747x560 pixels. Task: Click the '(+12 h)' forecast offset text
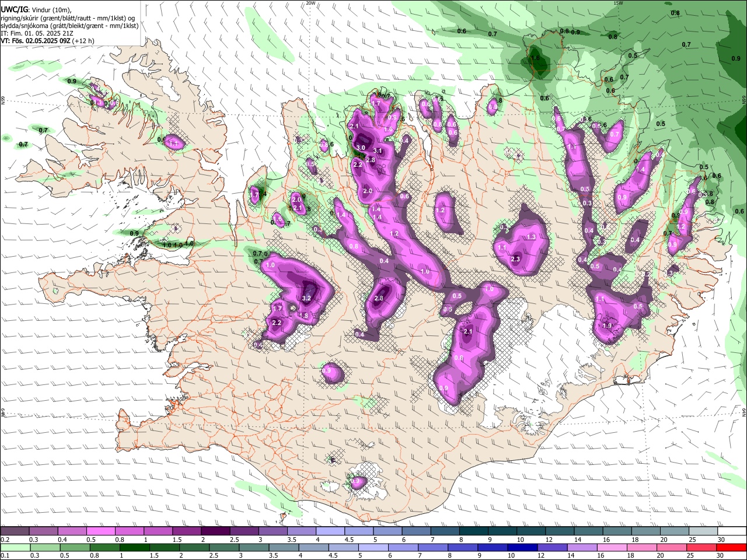click(x=83, y=41)
